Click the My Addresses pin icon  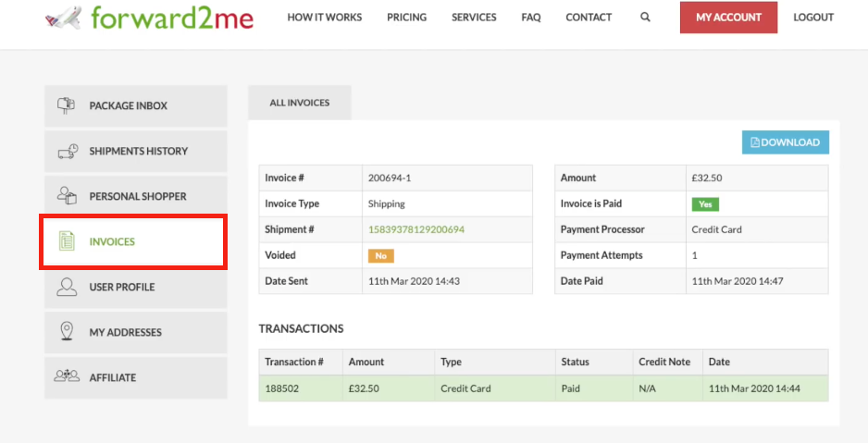point(67,332)
